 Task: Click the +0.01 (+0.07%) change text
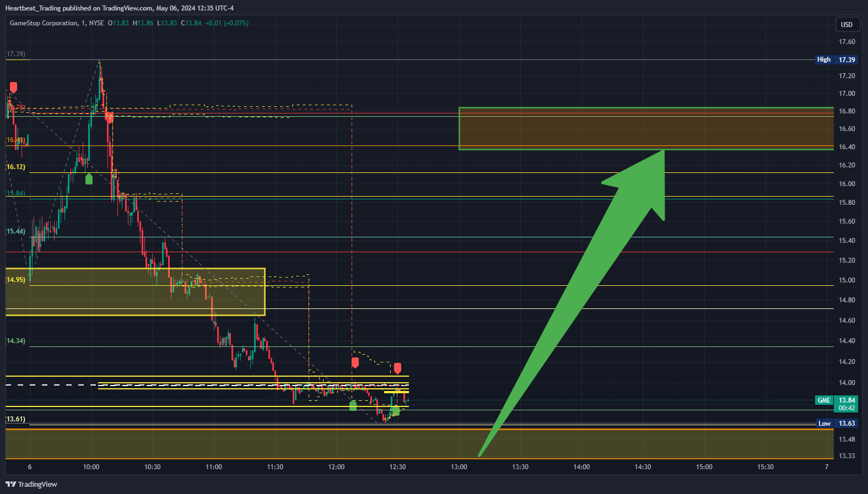[227, 23]
